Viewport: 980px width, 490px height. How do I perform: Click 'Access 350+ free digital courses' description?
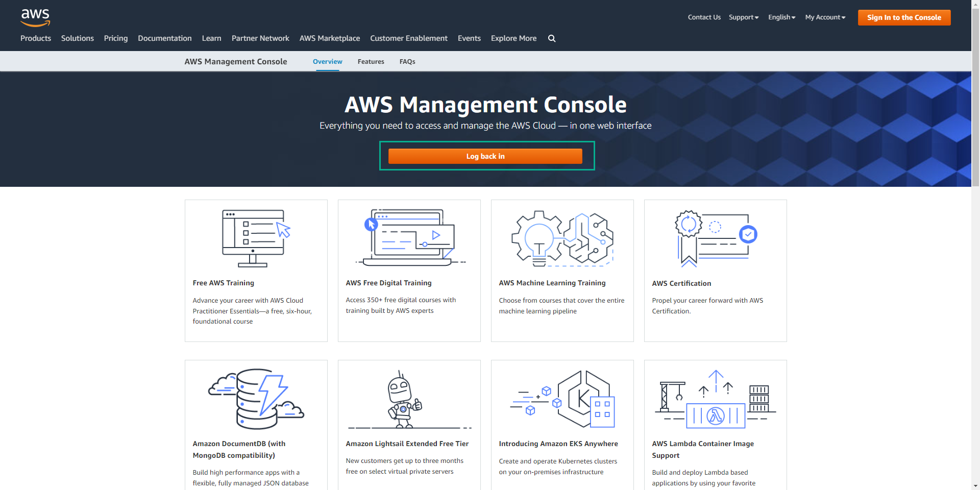pyautogui.click(x=401, y=305)
